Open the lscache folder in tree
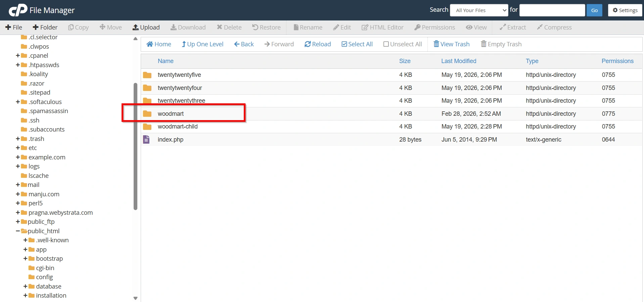The height and width of the screenshot is (302, 644). point(35,175)
